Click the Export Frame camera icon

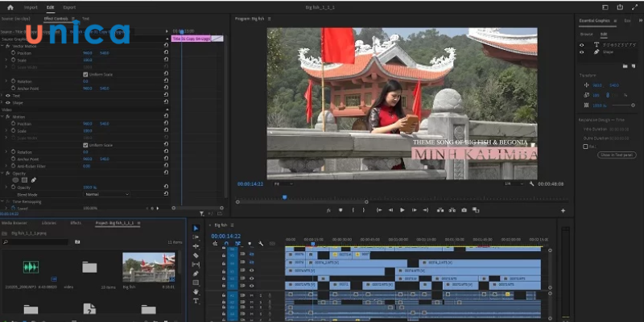[464, 210]
